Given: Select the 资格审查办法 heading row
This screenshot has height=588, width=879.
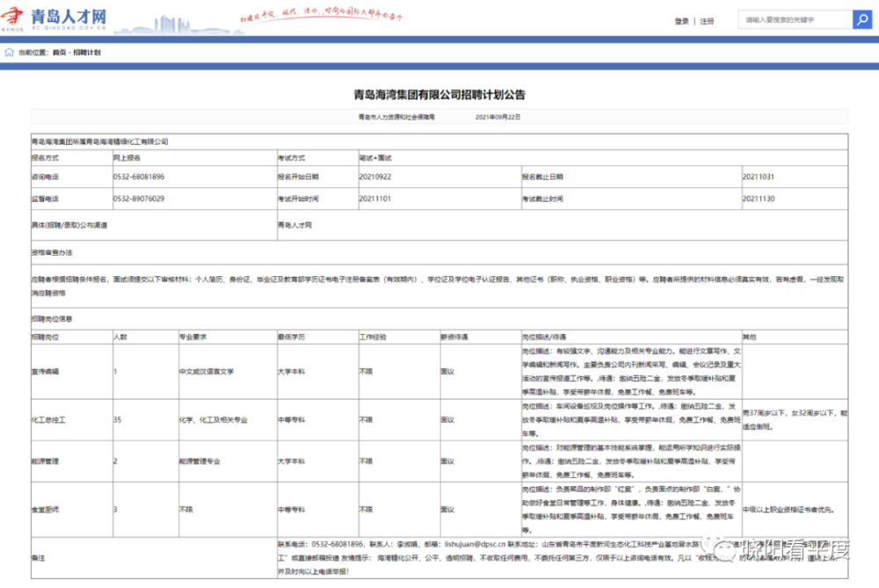Looking at the screenshot, I should (x=439, y=253).
